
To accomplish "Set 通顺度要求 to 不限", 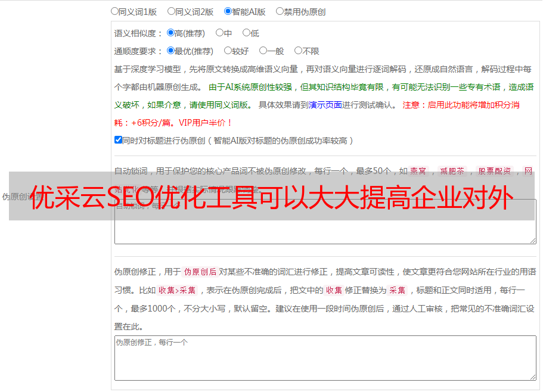I will click(x=298, y=51).
